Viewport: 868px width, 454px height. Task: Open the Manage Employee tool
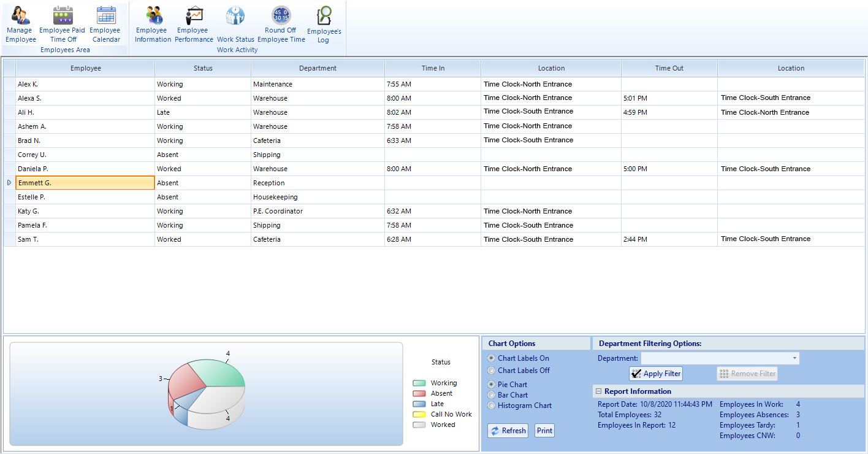pyautogui.click(x=21, y=25)
